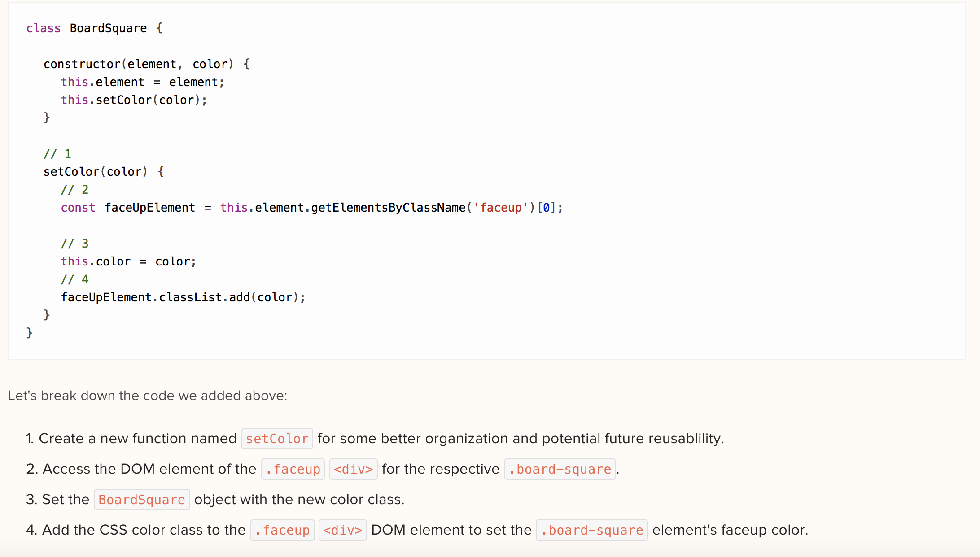Click the .board-square code tag in item 4
980x557 pixels.
pos(592,530)
